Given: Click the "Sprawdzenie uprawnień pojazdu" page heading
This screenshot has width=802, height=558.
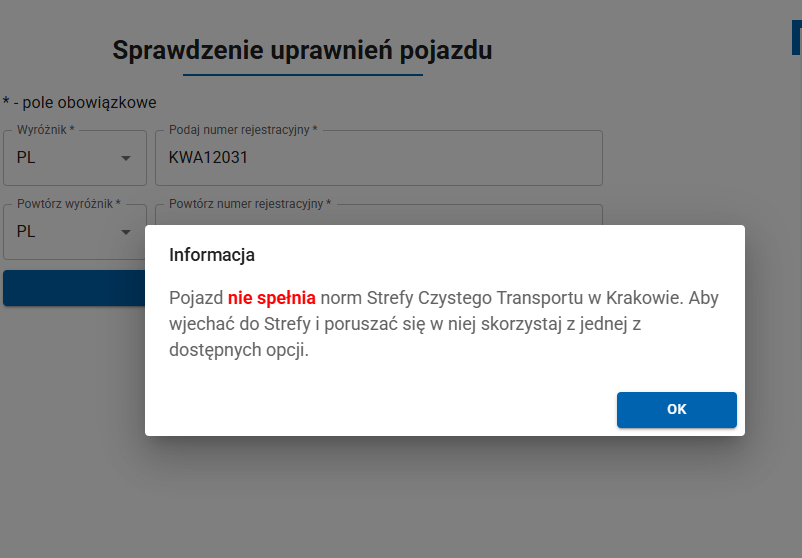Looking at the screenshot, I should (x=302, y=51).
